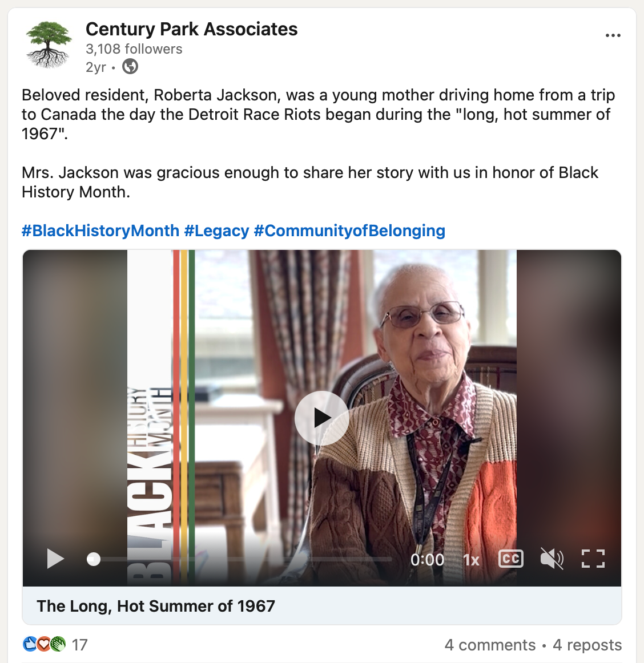
Task: Open the #Legacy hashtag link
Action: coord(216,231)
